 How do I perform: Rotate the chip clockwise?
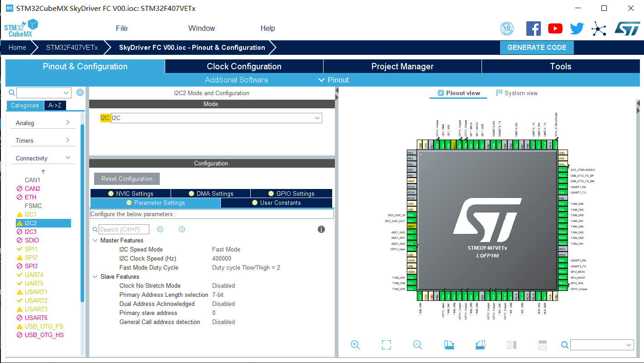coord(449,345)
